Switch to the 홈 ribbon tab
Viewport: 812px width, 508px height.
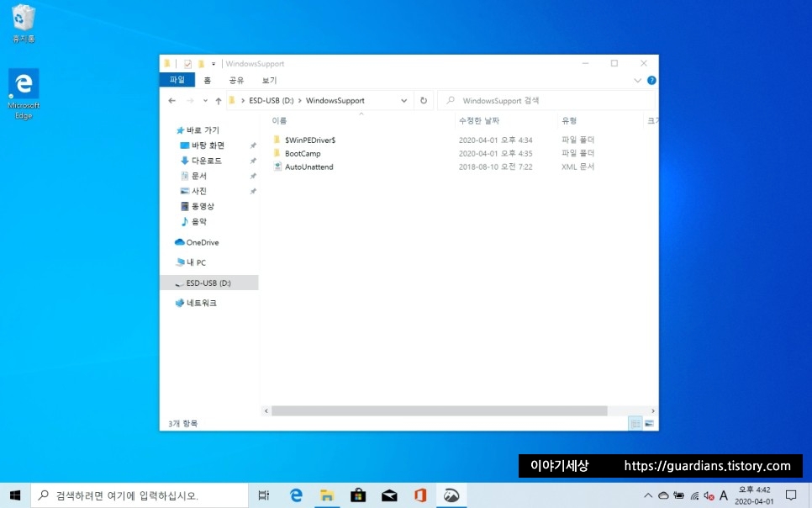coord(207,81)
